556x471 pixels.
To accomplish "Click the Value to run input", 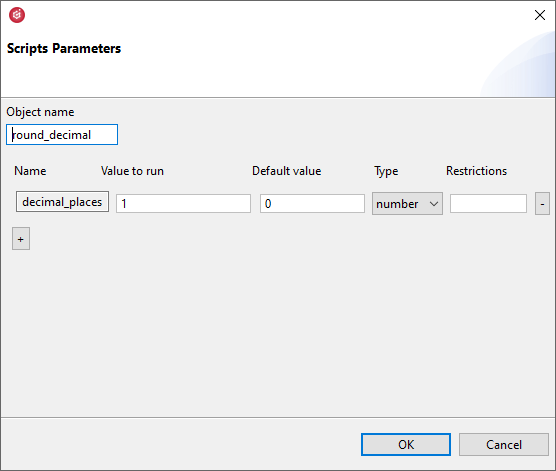I will pyautogui.click(x=183, y=204).
